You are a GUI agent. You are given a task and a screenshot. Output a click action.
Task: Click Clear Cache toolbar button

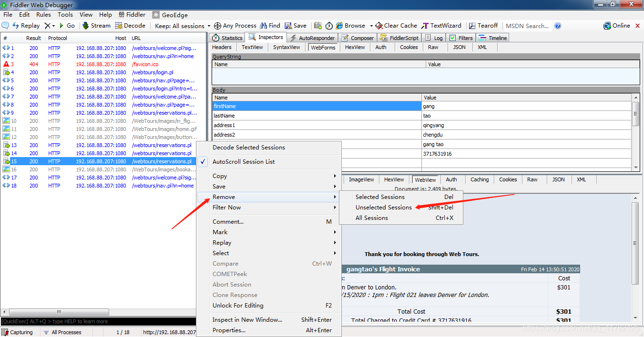coord(396,26)
